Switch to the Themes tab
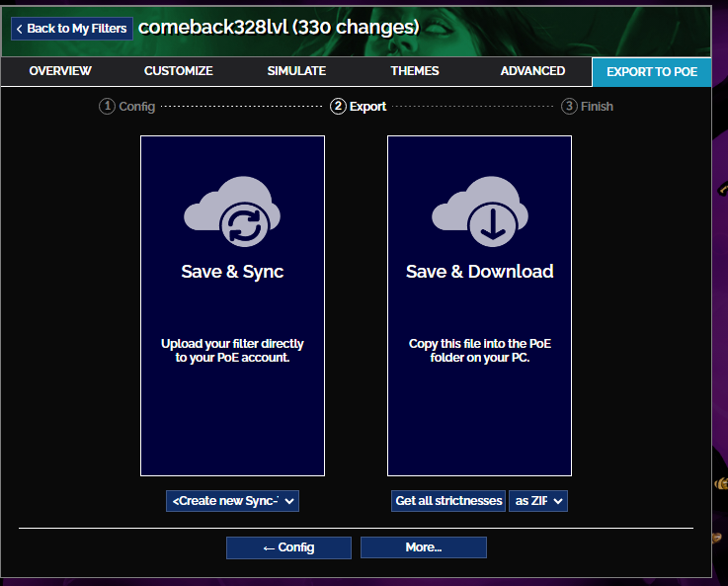 click(x=415, y=71)
